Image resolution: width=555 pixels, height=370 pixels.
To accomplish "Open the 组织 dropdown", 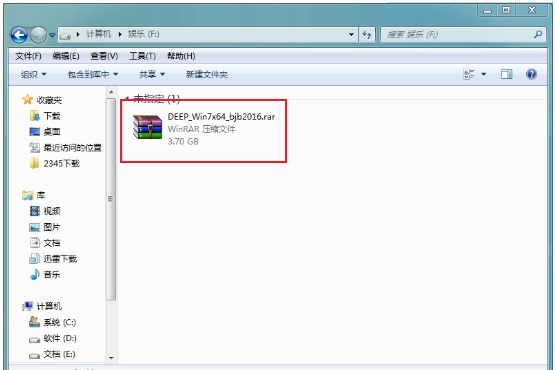I will click(x=34, y=74).
